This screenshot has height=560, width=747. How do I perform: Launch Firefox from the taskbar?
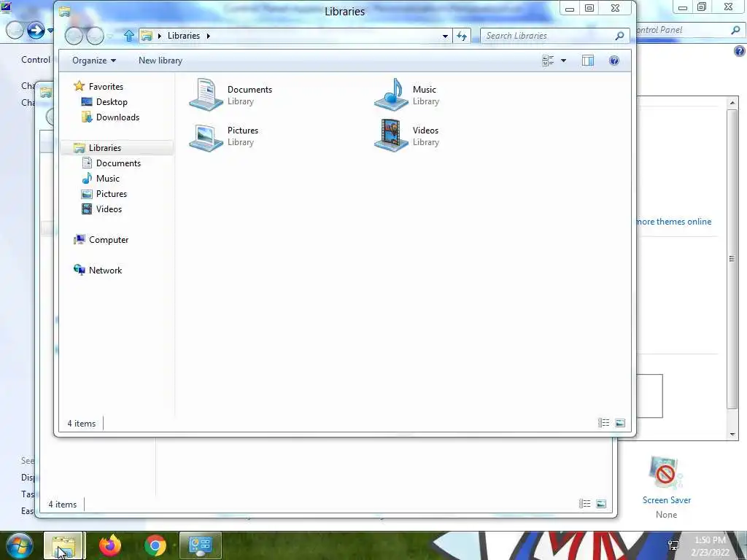[x=110, y=545]
